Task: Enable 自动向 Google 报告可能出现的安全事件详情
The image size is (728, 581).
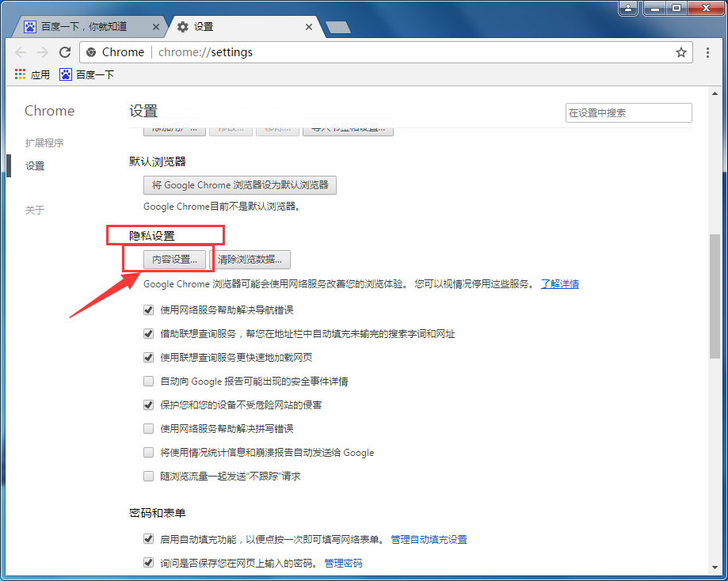Action: pyautogui.click(x=148, y=381)
